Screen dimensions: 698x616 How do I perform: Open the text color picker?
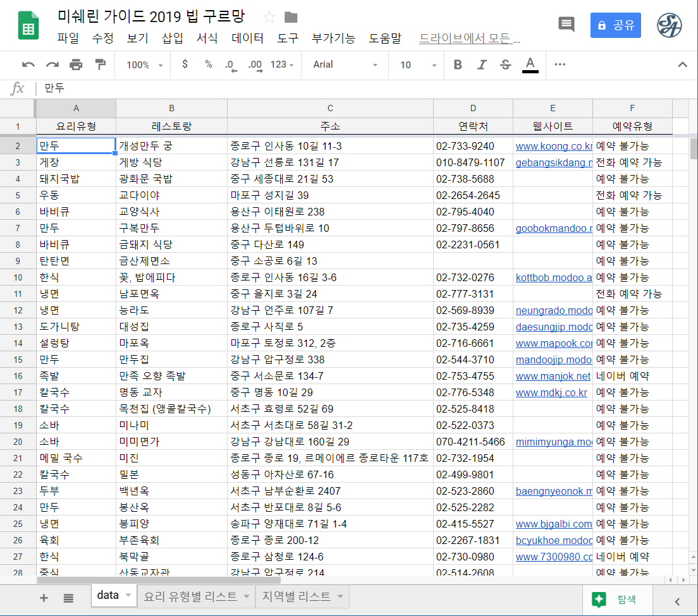click(x=530, y=64)
